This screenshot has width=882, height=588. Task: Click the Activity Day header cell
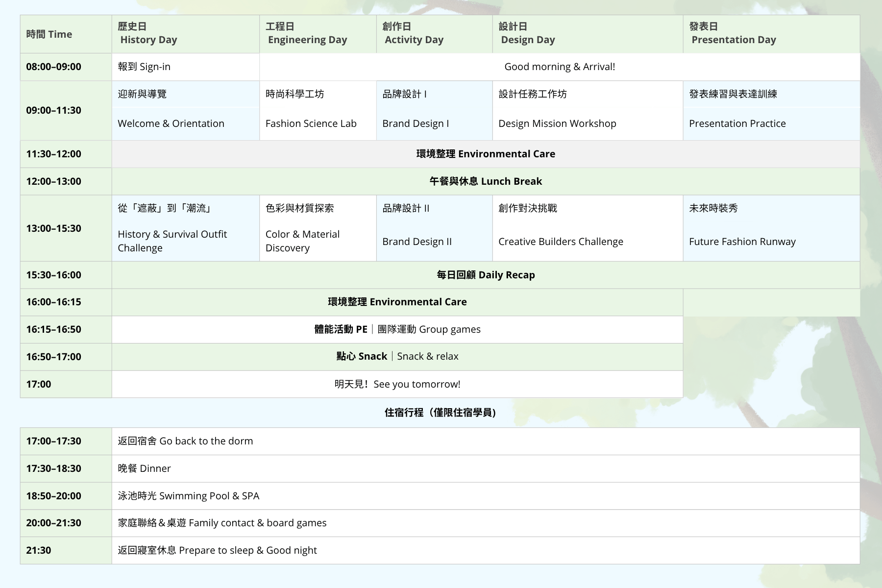click(x=434, y=34)
